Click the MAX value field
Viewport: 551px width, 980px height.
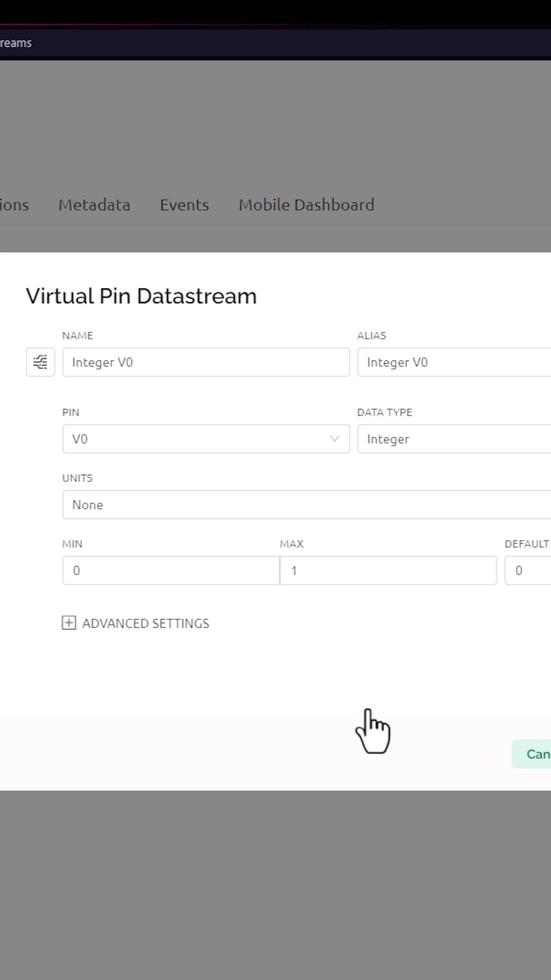[388, 571]
